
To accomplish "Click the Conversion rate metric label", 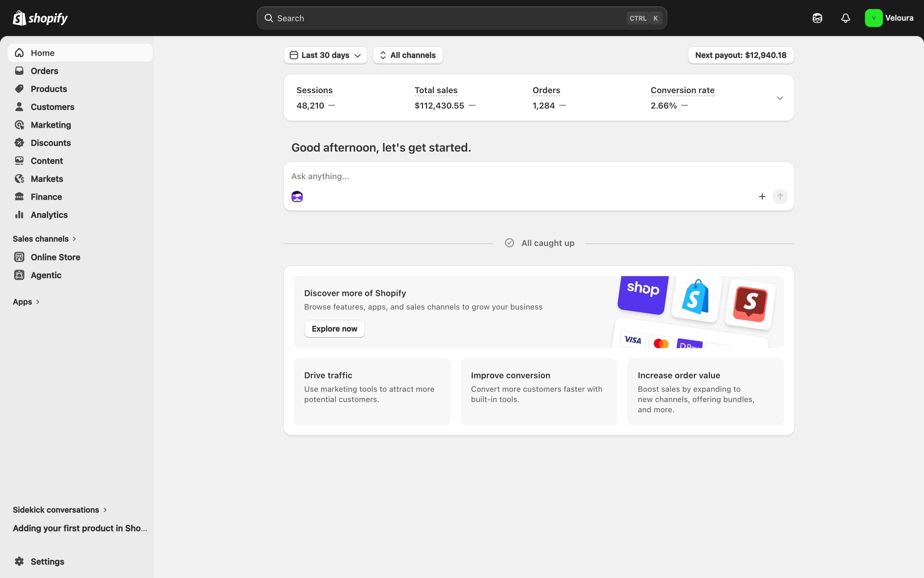I will tap(682, 90).
